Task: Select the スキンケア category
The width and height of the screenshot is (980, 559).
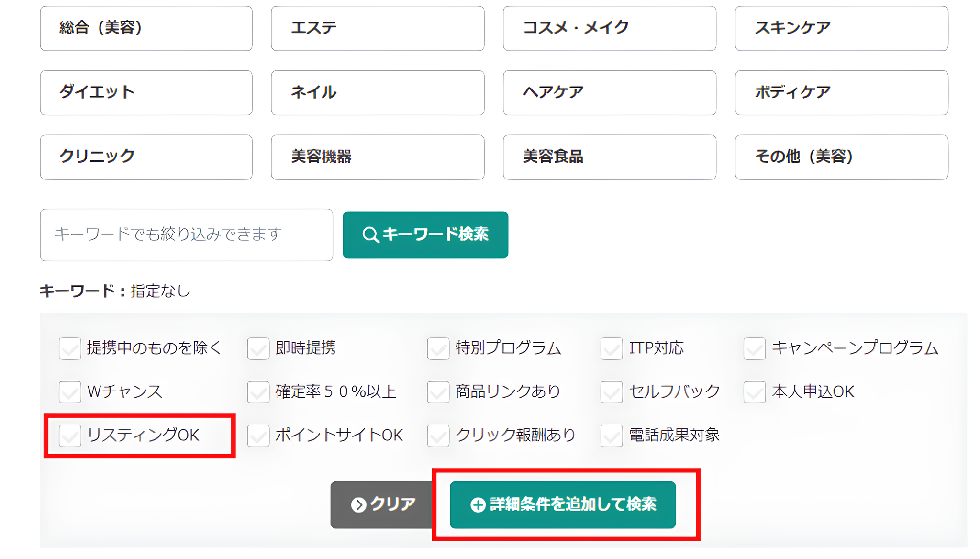Action: point(841,28)
